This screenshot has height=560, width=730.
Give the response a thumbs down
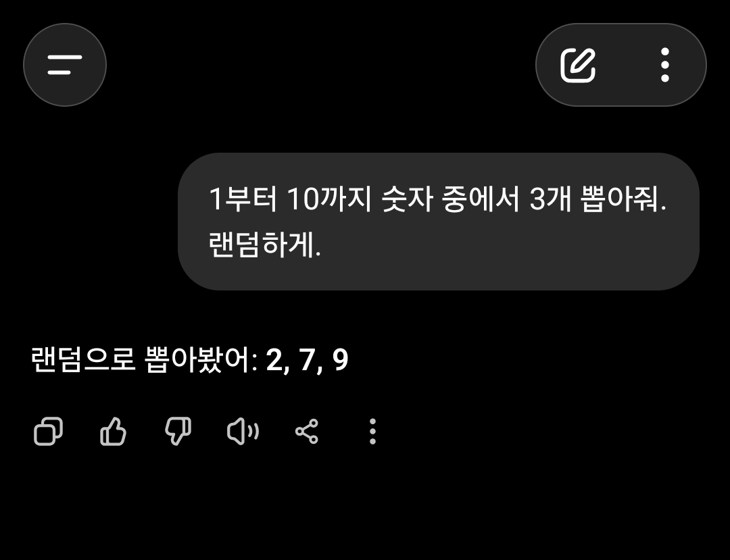pos(178,431)
